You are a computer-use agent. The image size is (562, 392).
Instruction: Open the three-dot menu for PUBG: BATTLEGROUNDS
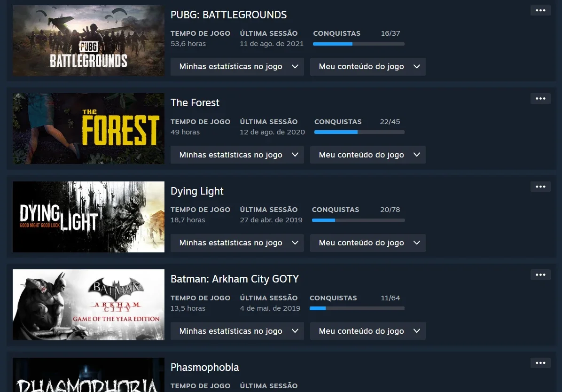coord(540,10)
